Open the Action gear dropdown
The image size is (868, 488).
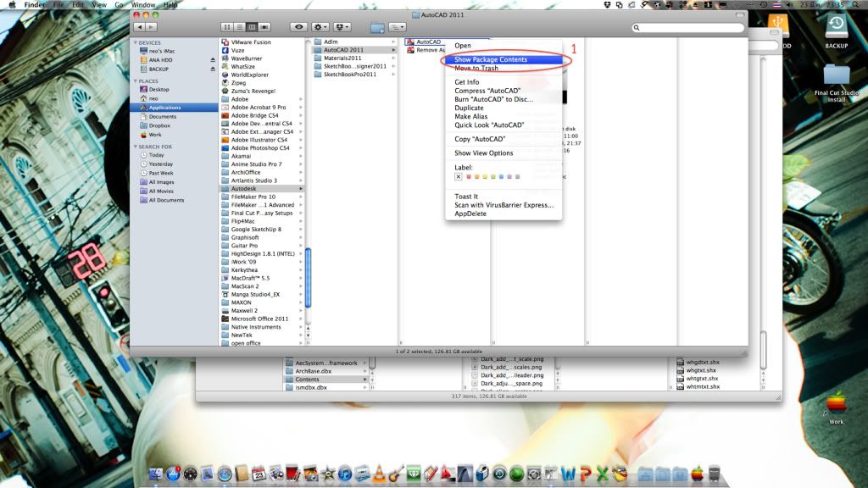pyautogui.click(x=320, y=27)
